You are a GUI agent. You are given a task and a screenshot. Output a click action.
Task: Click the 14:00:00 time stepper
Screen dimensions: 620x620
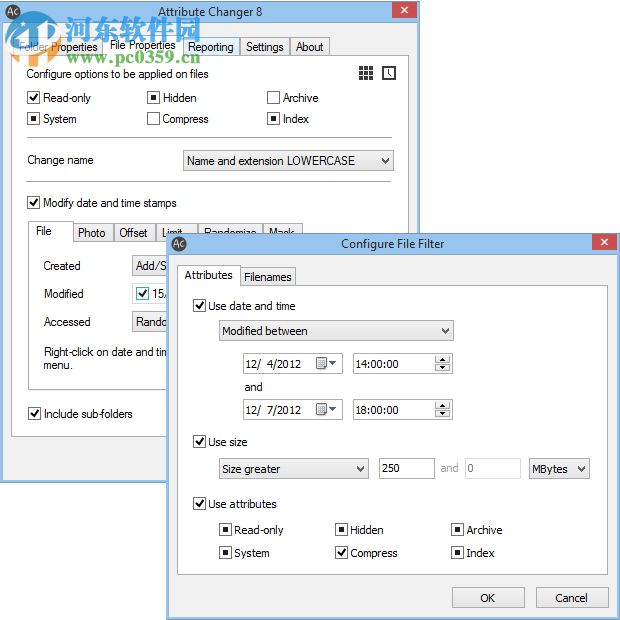point(442,363)
